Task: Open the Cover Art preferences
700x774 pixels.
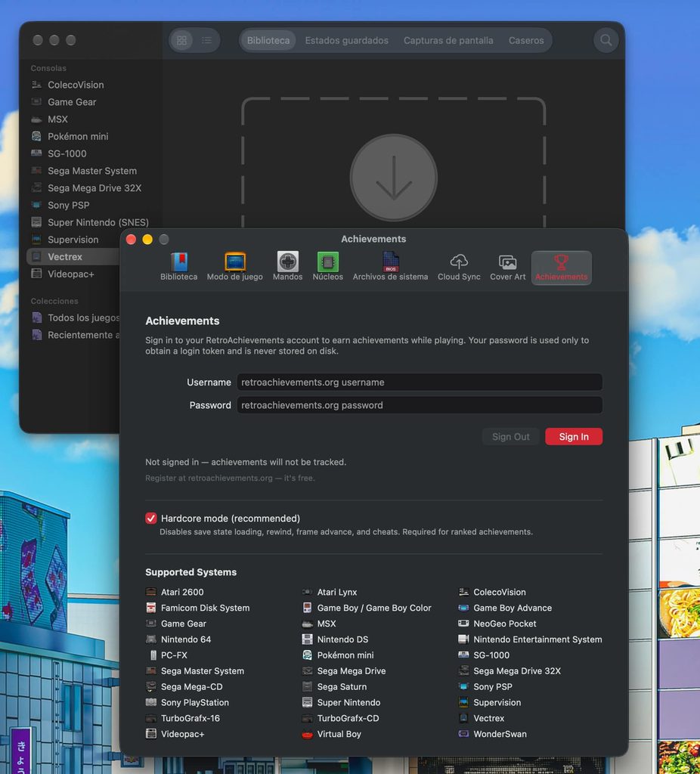Action: 507,267
